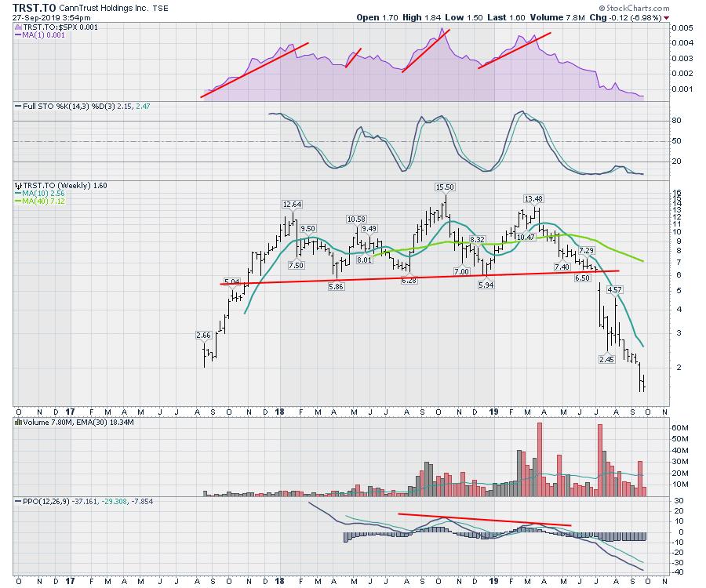Select the TRST.TO ticker symbol in header
706x588 pixels.
(x=35, y=8)
